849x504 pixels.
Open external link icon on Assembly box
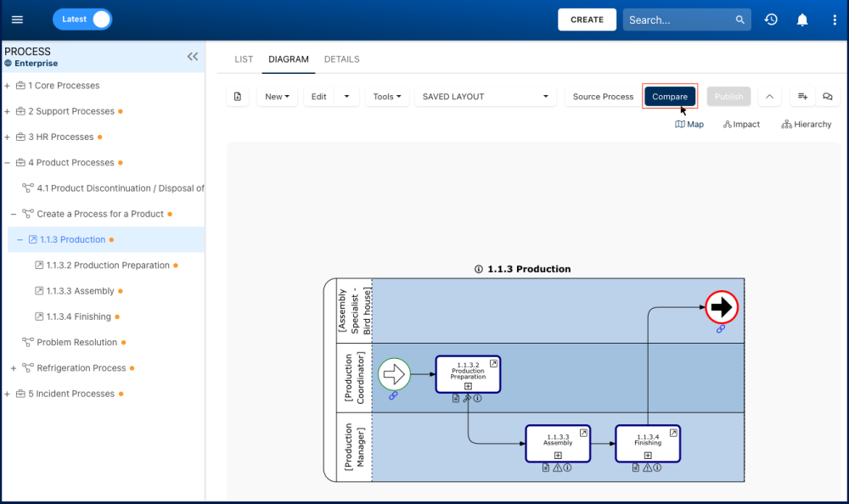click(583, 433)
